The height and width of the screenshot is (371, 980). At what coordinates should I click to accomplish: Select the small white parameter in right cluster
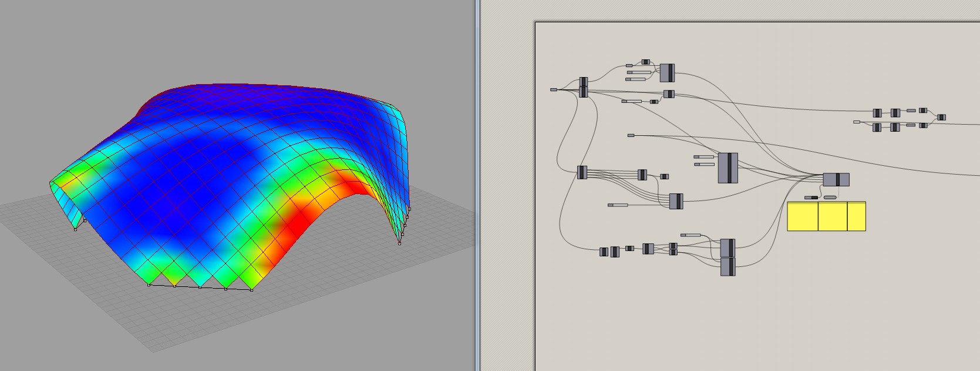pos(857,122)
